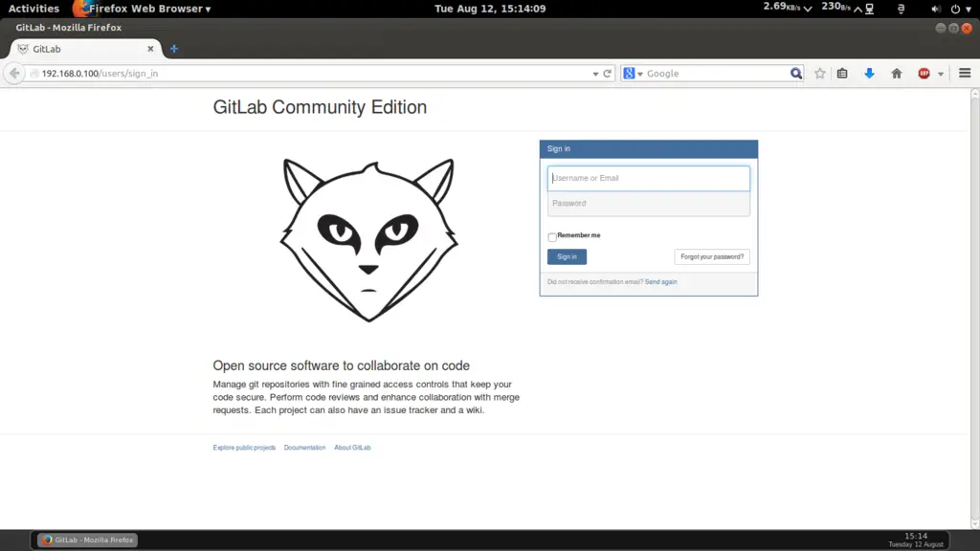Click the Username or Email field

649,178
